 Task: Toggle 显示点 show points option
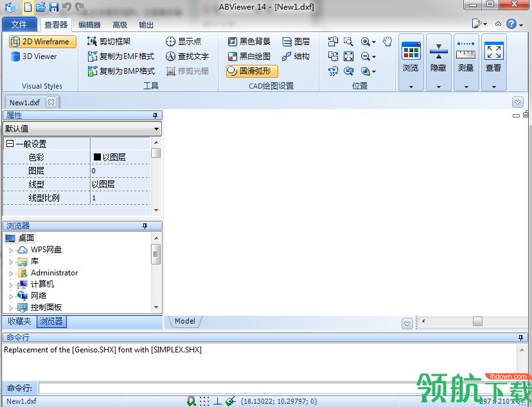184,41
